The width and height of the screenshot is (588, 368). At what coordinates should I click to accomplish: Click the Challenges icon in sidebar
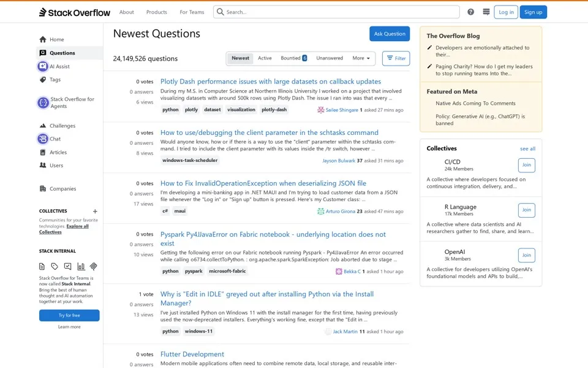(43, 126)
